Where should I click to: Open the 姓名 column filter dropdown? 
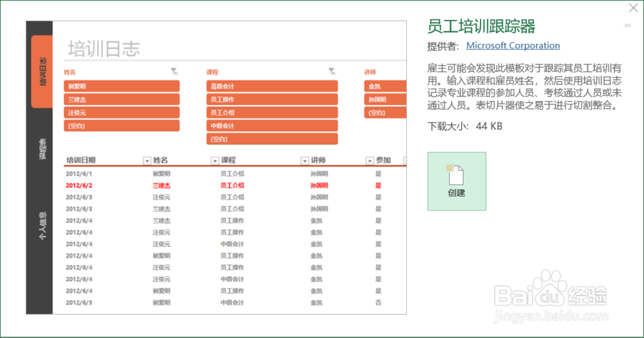[x=215, y=161]
